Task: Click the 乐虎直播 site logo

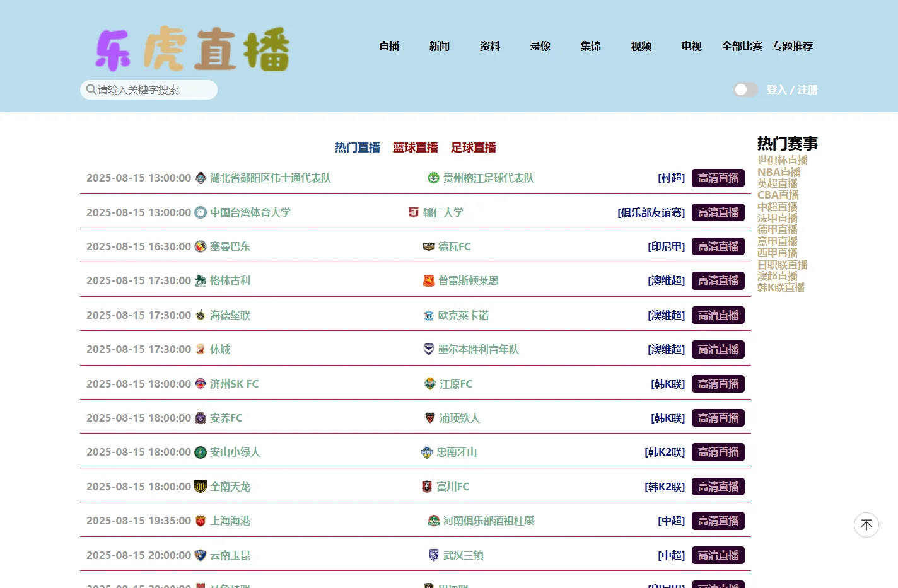Action: (x=192, y=49)
